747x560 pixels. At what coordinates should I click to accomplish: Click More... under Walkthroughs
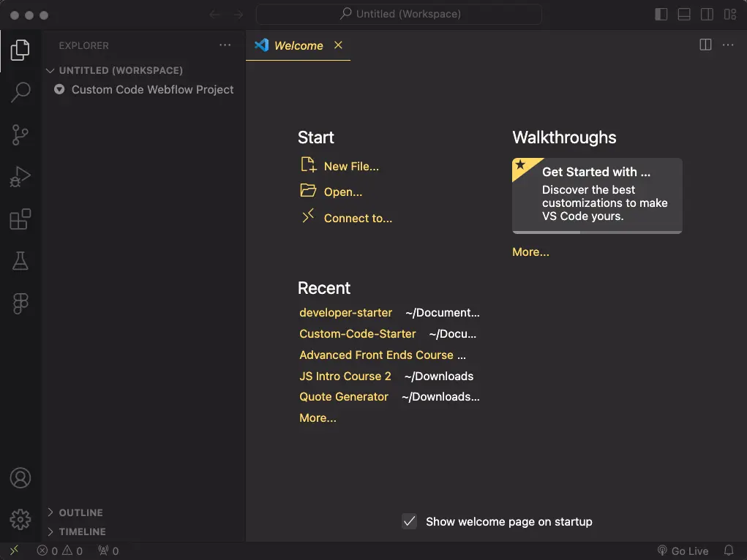click(x=530, y=252)
